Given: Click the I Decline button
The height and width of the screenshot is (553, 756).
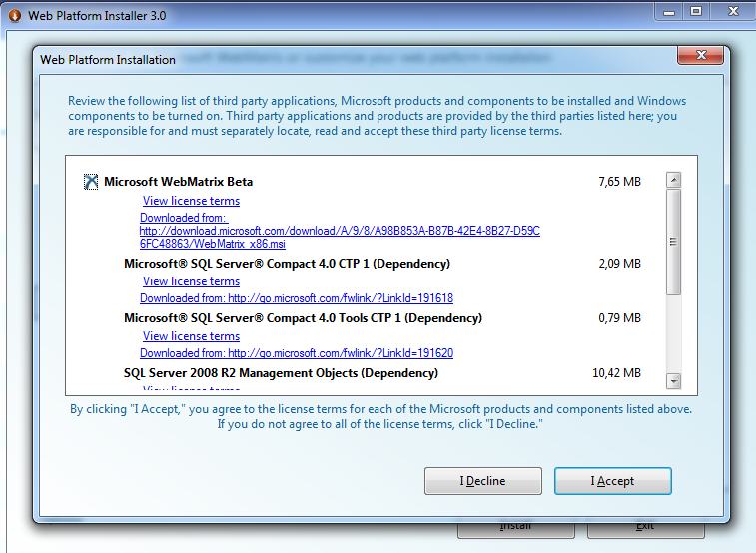Looking at the screenshot, I should (x=483, y=481).
